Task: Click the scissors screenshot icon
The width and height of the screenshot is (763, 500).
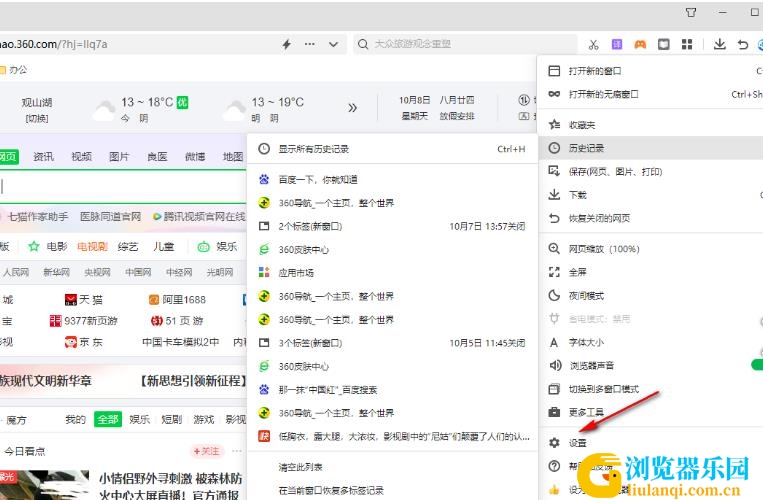Action: [x=593, y=45]
